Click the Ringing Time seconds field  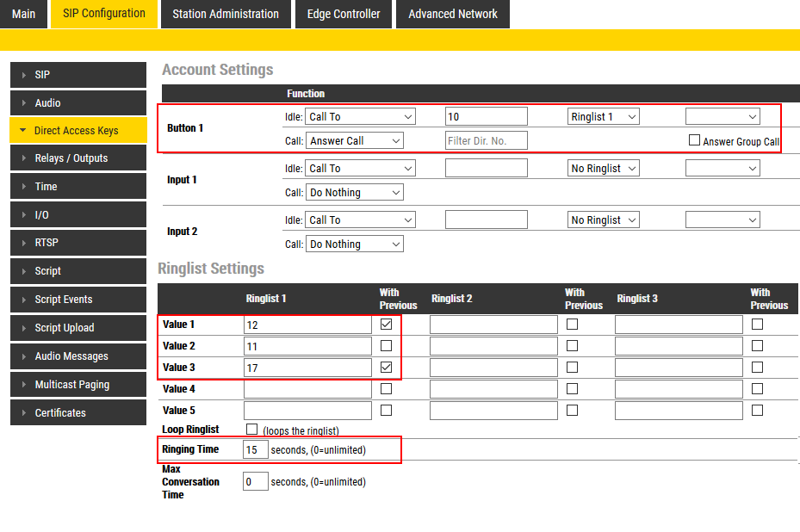point(255,450)
